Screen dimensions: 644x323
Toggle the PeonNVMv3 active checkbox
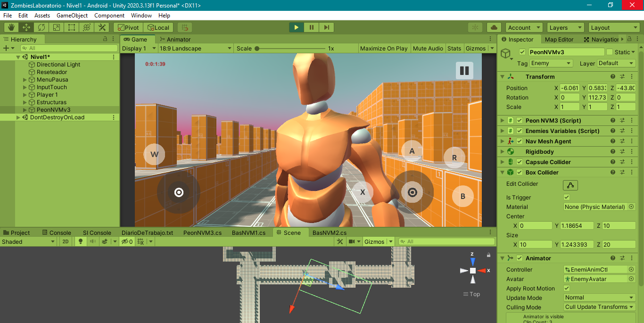[522, 52]
